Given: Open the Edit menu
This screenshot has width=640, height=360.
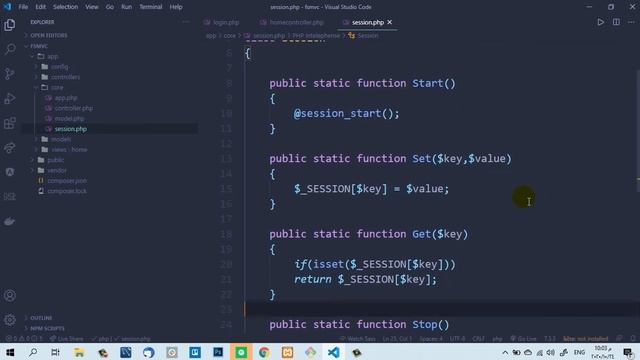Looking at the screenshot, I should (40, 7).
